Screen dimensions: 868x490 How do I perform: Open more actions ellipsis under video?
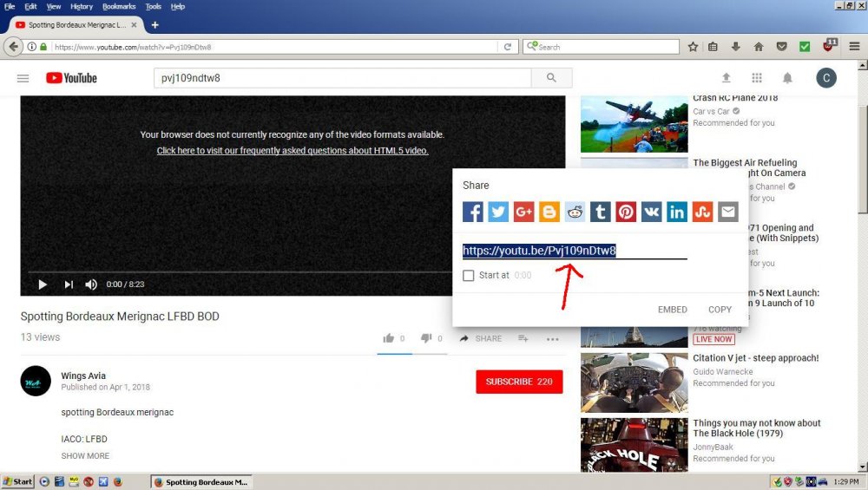tap(552, 339)
